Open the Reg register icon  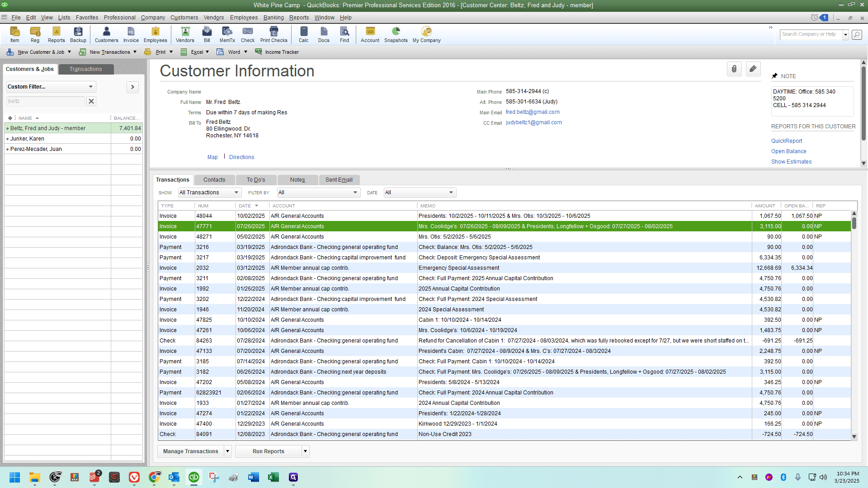click(x=35, y=34)
